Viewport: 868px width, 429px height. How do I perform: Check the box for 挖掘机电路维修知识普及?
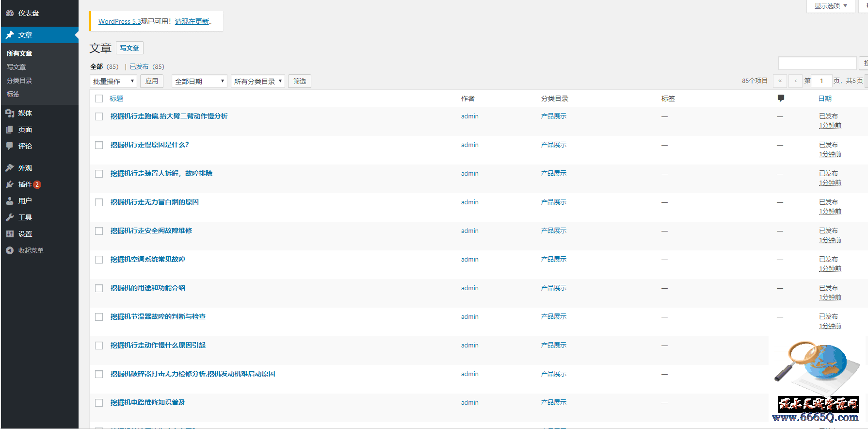[x=99, y=403]
